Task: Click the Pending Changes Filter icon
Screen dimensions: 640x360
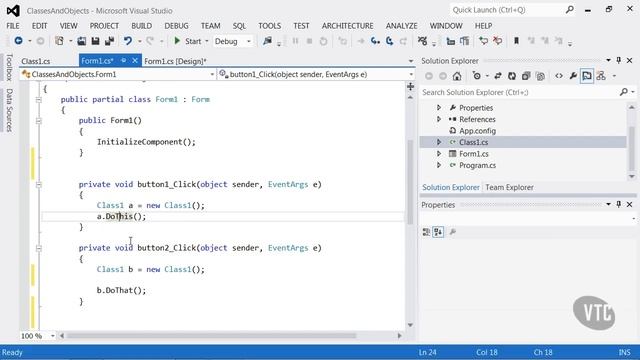Action: pos(477,76)
